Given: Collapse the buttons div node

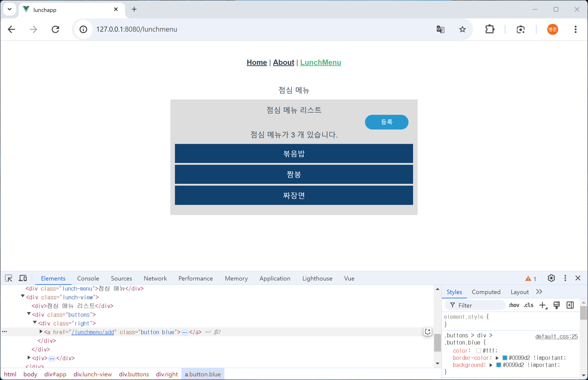Looking at the screenshot, I should click(29, 314).
